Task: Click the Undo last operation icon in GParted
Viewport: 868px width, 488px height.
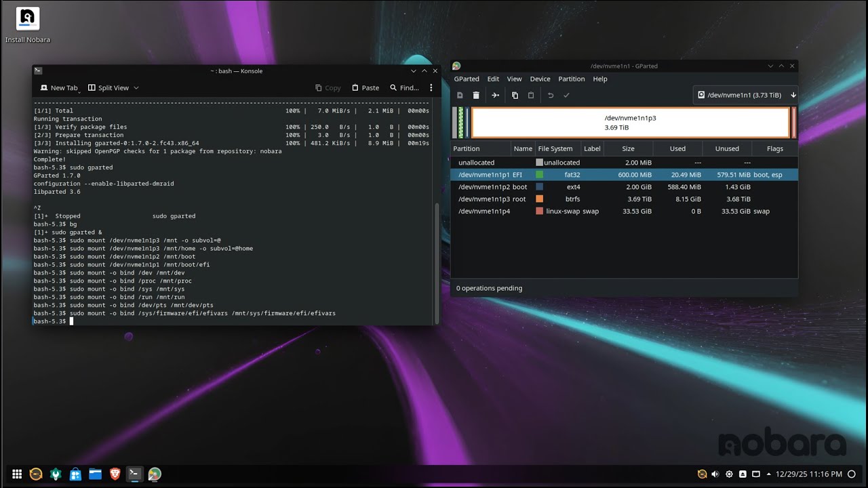Action: coord(551,96)
